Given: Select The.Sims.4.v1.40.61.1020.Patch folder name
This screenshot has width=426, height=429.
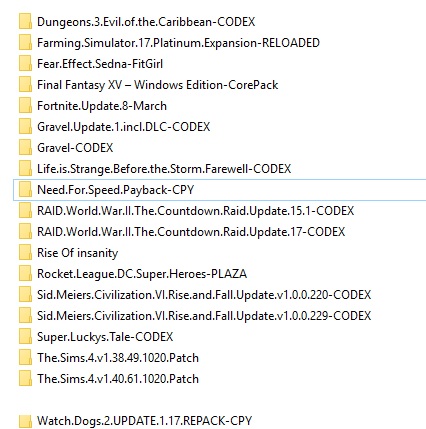Looking at the screenshot, I should coord(118,379).
